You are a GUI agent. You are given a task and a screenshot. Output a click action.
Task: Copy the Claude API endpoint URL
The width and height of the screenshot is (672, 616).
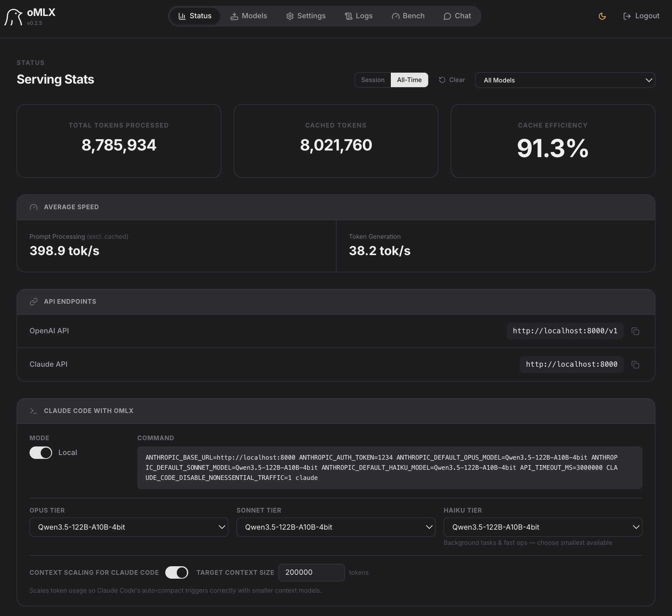click(635, 365)
